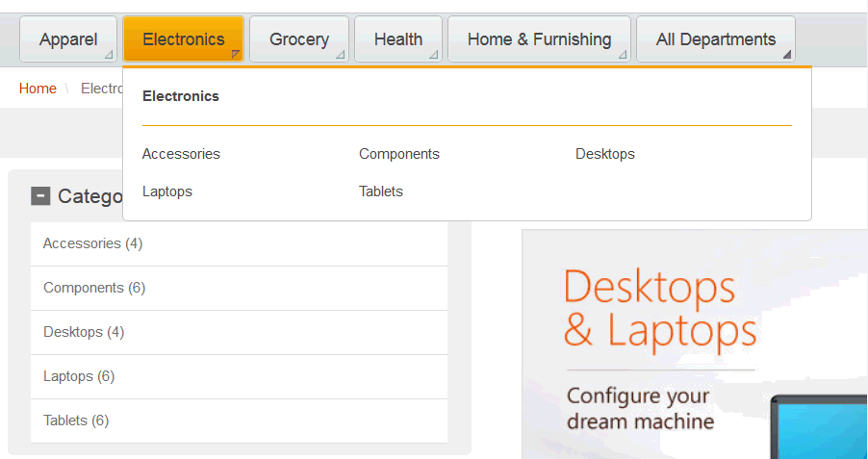The image size is (868, 459).
Task: Open the Apparel department menu
Action: pos(68,39)
